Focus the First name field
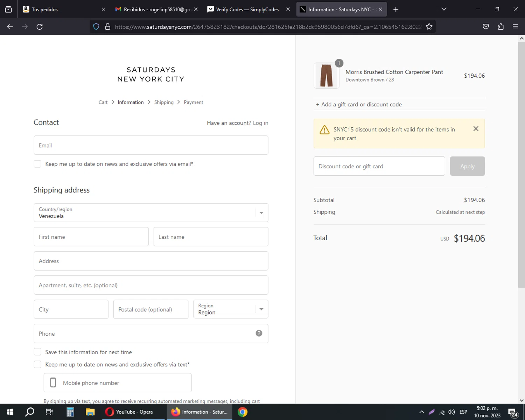Image resolution: width=525 pixels, height=420 pixels. (91, 237)
